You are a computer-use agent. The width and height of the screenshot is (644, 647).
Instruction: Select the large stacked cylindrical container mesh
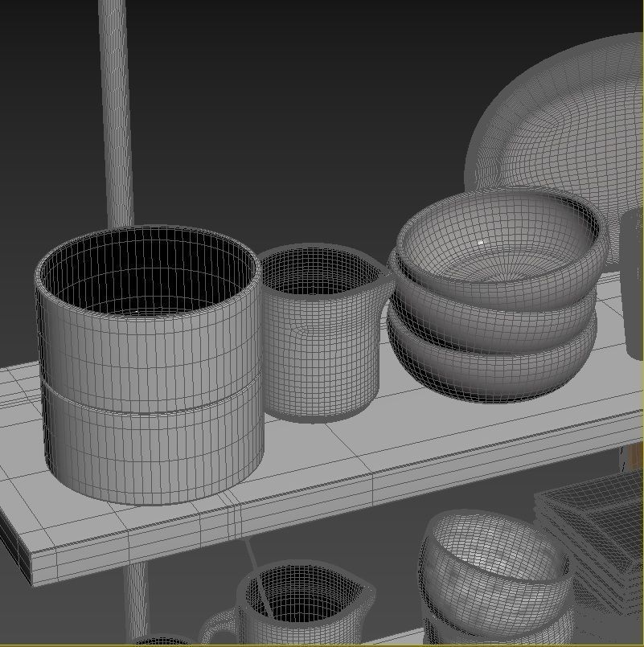tap(150, 365)
